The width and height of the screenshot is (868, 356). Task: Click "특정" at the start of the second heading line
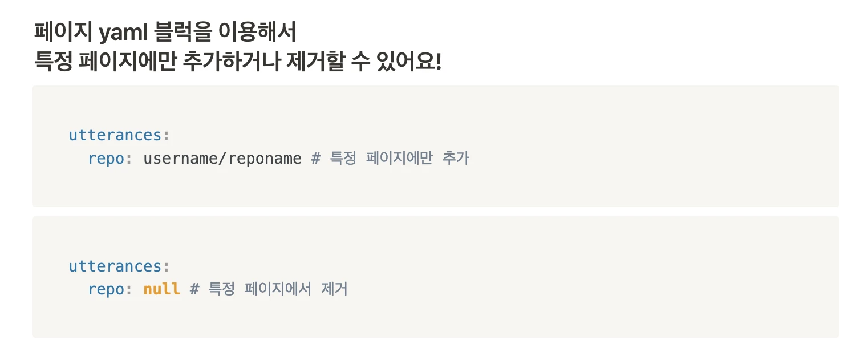(x=53, y=60)
